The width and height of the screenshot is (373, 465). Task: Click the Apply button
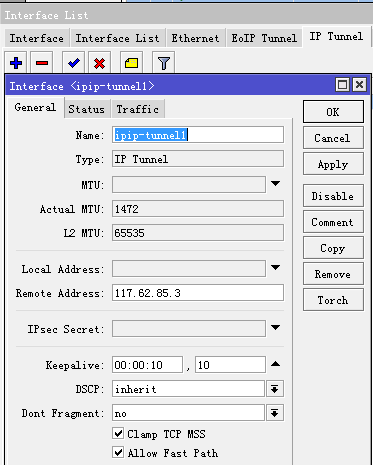pos(333,164)
